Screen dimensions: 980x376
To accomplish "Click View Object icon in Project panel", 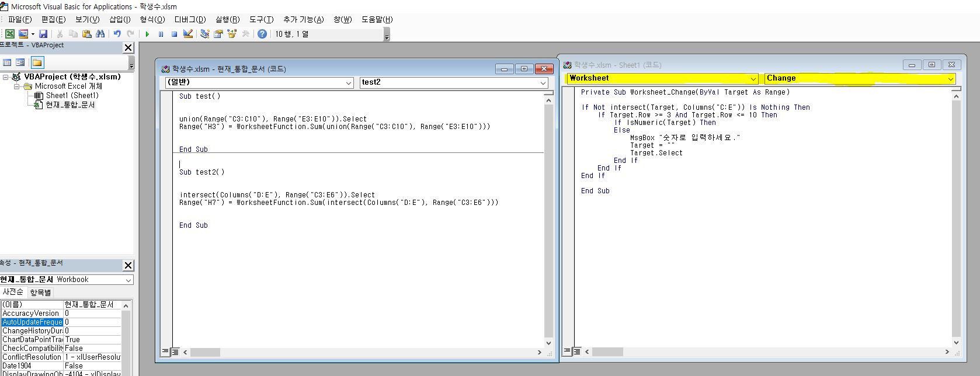I will click(20, 62).
